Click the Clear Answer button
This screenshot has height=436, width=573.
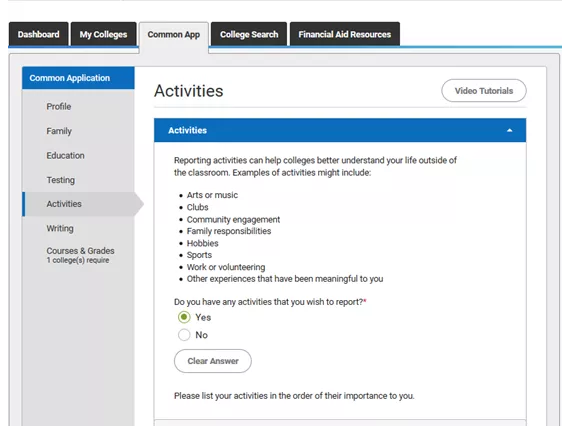(x=213, y=361)
